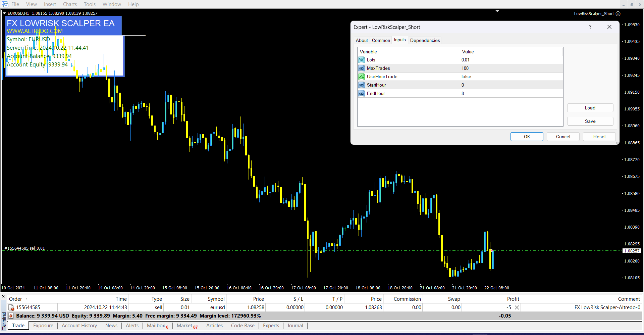Click the StartHour variable icon
644x335 pixels.
pyautogui.click(x=361, y=85)
